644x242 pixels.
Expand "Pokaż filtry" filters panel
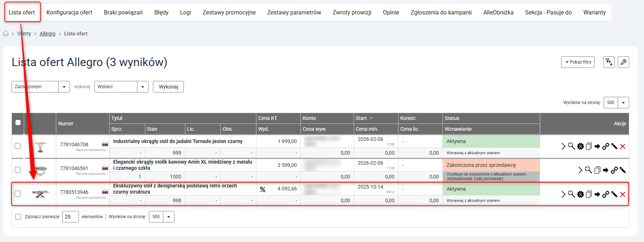click(578, 62)
